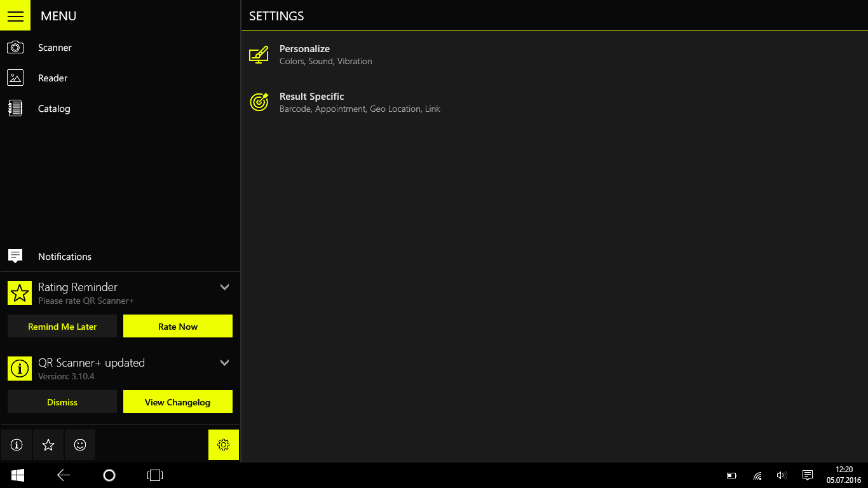Image resolution: width=868 pixels, height=488 pixels.
Task: Click the app info icon at the bottom
Action: 16,445
